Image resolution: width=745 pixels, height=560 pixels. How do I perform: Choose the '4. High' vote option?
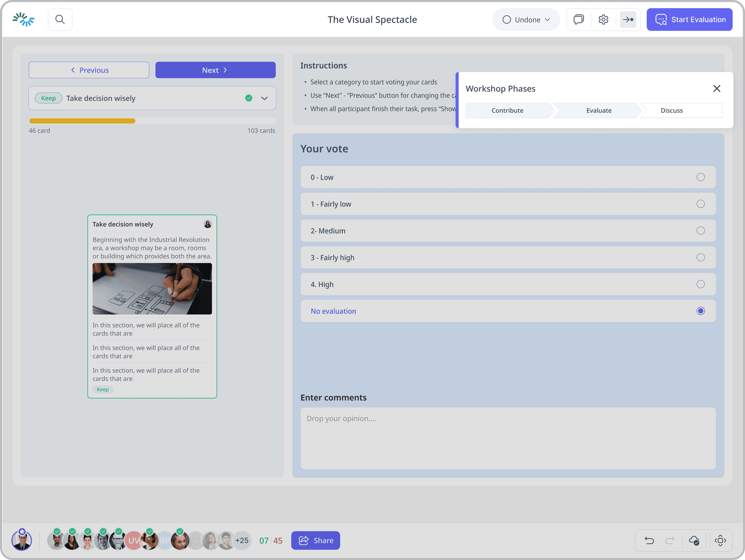508,285
